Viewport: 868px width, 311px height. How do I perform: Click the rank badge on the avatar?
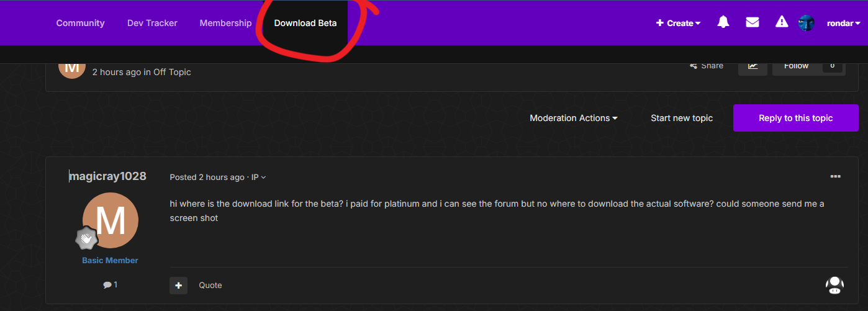coord(86,238)
